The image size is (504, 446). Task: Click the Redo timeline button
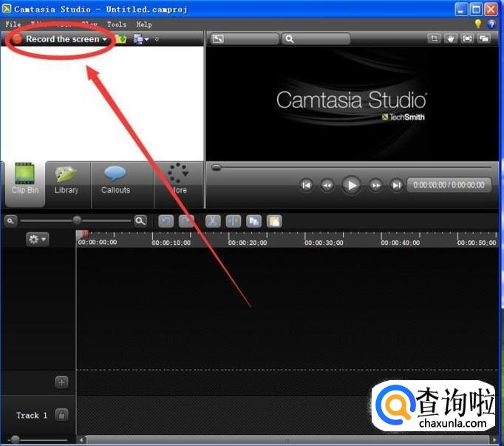click(186, 221)
